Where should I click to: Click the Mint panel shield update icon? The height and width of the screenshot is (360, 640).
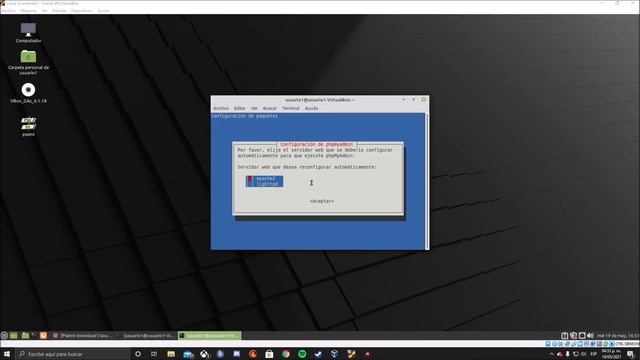point(573,336)
